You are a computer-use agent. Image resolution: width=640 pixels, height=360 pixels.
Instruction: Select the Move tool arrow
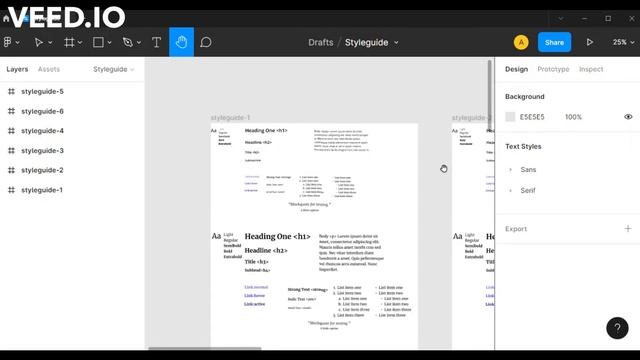[38, 42]
